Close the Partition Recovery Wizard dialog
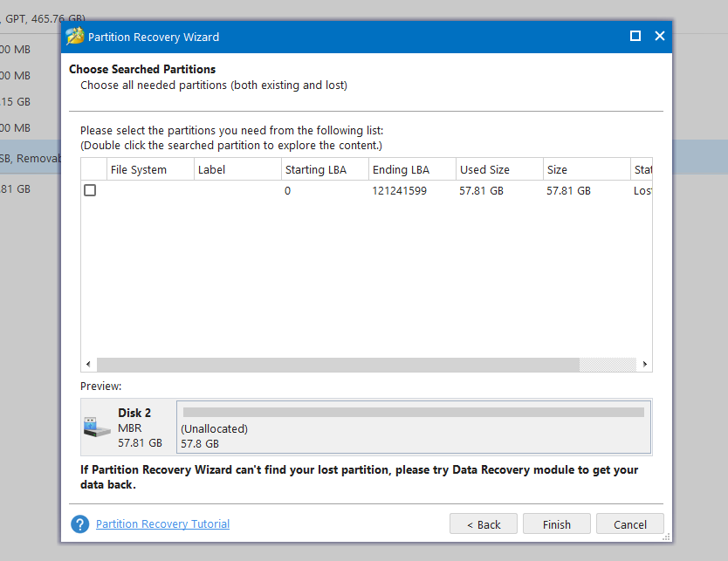 [x=660, y=37]
